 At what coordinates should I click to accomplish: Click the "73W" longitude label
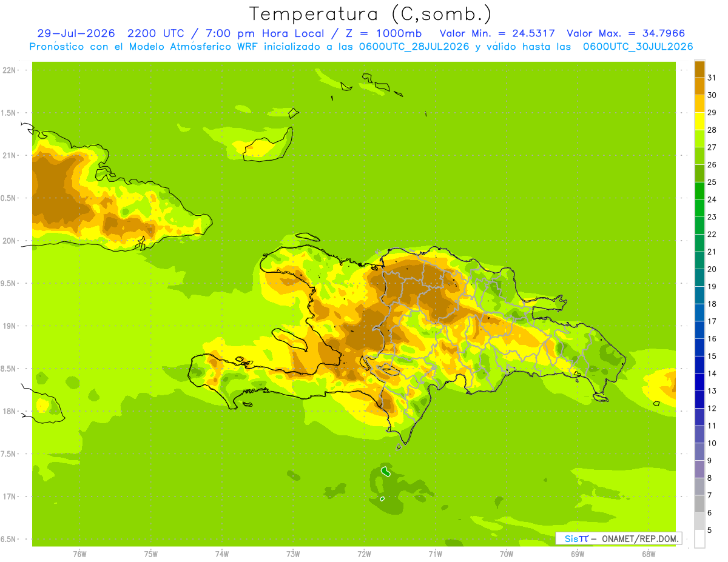coord(293,554)
